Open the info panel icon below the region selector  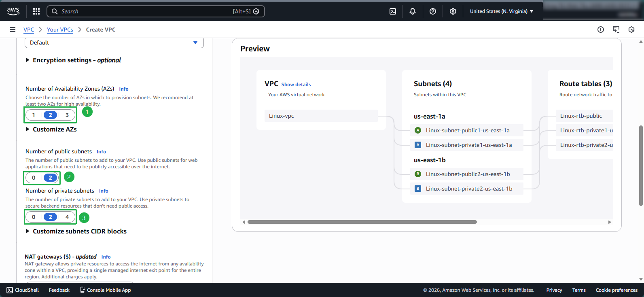click(601, 30)
